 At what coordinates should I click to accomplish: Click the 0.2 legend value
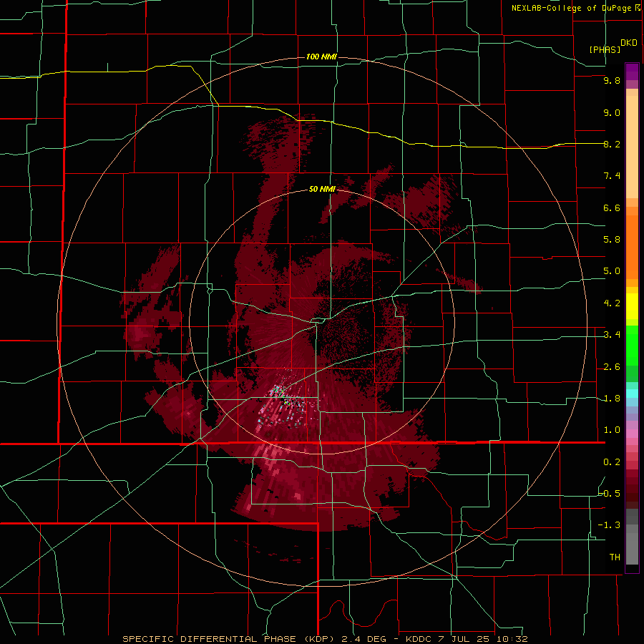coord(612,462)
